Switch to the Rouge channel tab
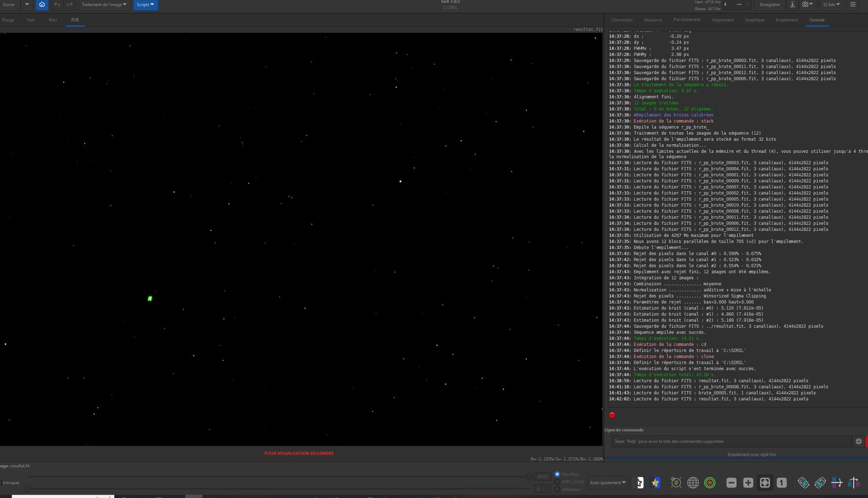 8,20
